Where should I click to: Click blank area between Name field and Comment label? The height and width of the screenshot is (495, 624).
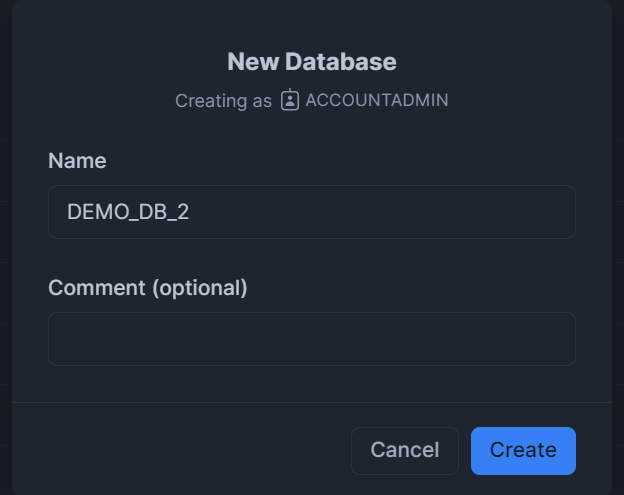click(312, 258)
